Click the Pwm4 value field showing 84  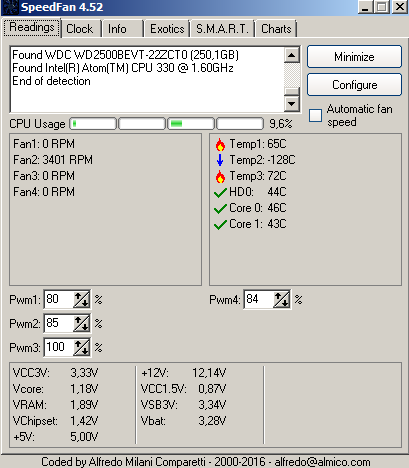[x=259, y=299]
